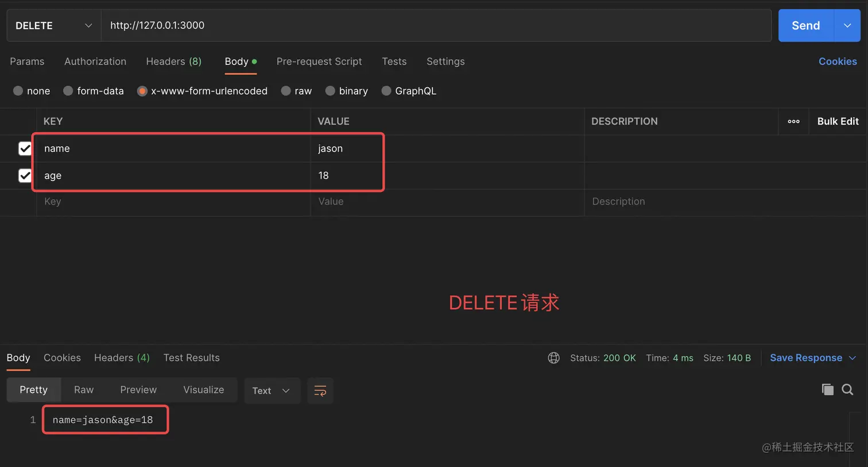
Task: Open the more options ellipsis in the Body table
Action: pos(793,121)
